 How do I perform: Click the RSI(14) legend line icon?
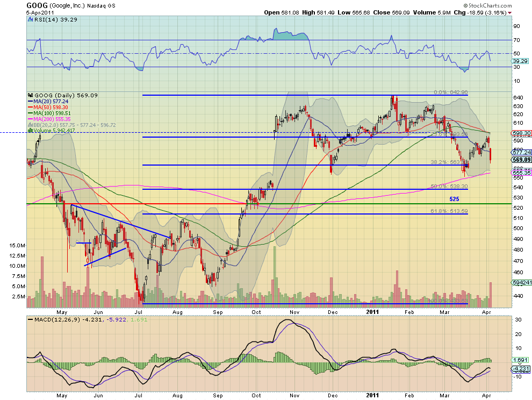tap(31, 20)
